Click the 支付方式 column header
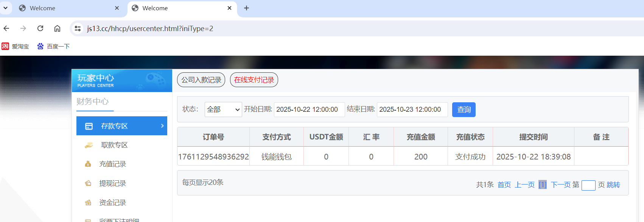This screenshot has height=222, width=644. pos(277,137)
